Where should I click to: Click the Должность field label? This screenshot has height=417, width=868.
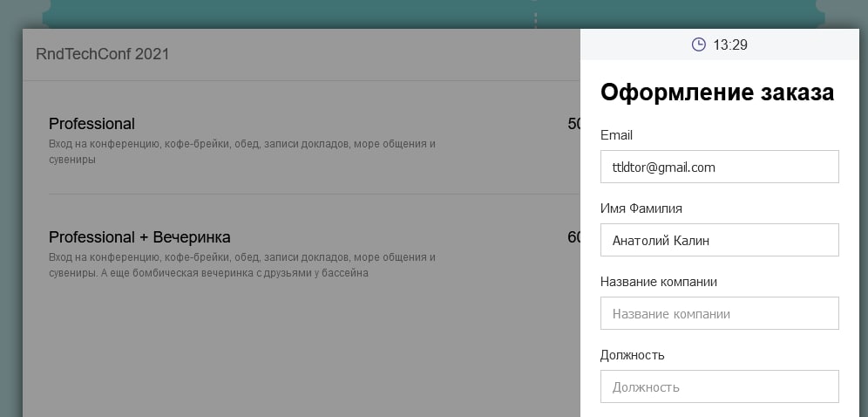[632, 355]
